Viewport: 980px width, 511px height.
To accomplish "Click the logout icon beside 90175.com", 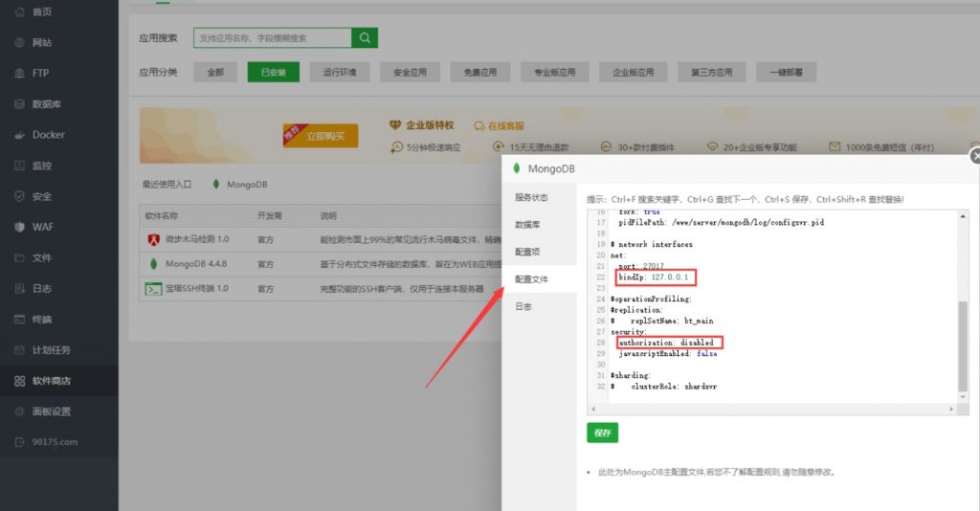I will tap(19, 442).
